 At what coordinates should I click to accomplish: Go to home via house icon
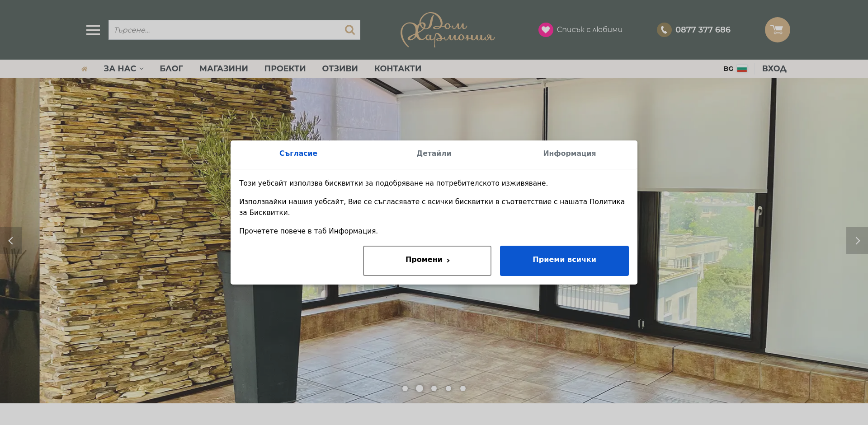pyautogui.click(x=84, y=69)
